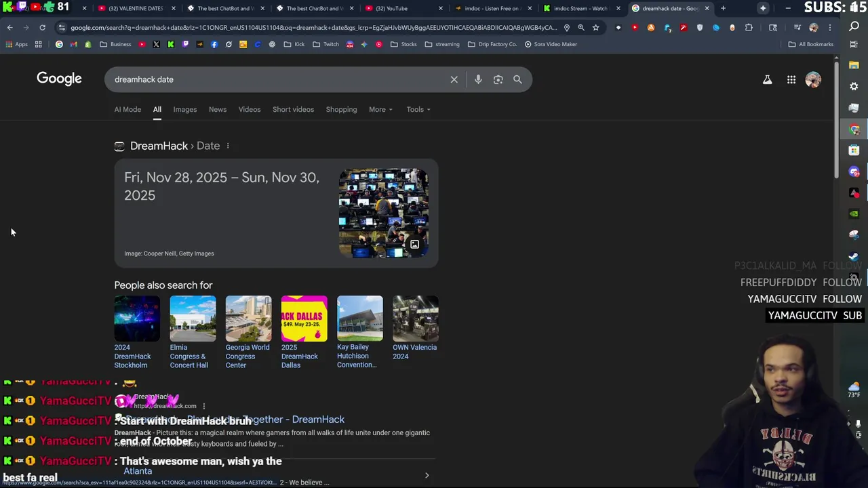Switch to Videos results tab
Viewport: 868px width, 488px height.
click(x=250, y=109)
